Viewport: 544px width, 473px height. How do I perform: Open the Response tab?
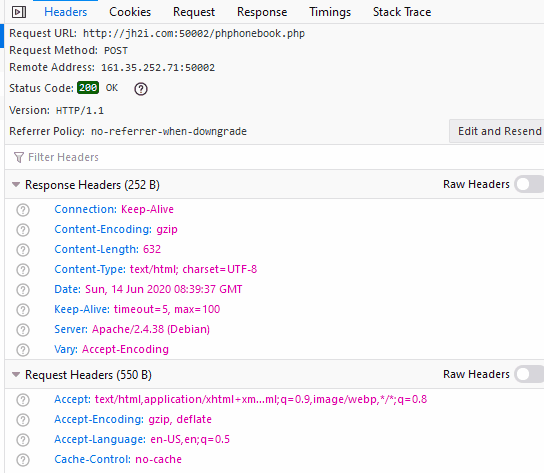(x=262, y=12)
